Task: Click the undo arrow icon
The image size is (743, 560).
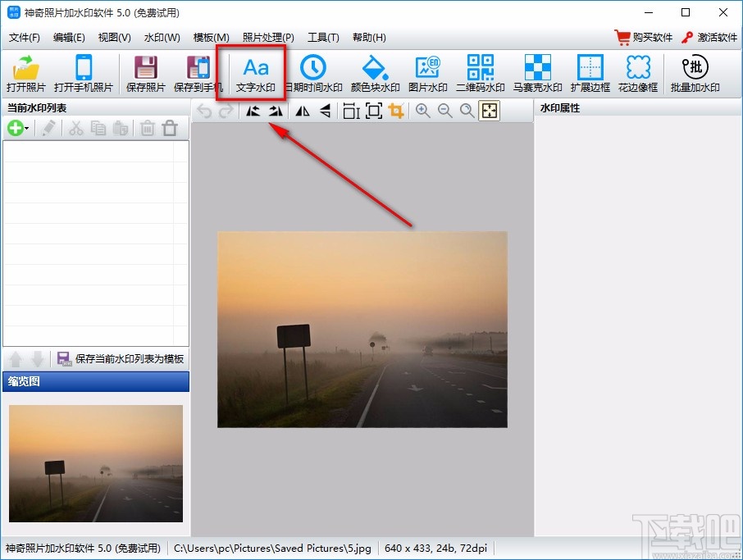Action: pyautogui.click(x=204, y=111)
